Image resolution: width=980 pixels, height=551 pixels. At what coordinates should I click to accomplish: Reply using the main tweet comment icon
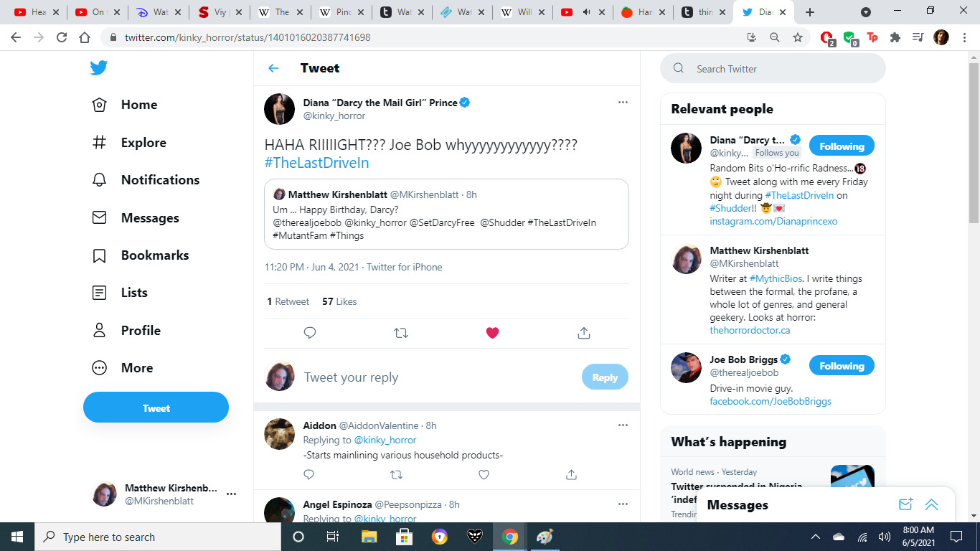(x=310, y=333)
